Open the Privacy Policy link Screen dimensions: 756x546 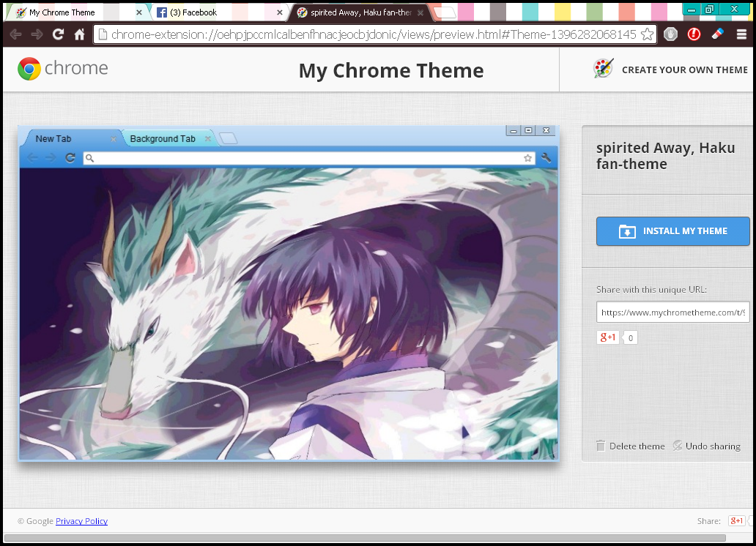81,521
